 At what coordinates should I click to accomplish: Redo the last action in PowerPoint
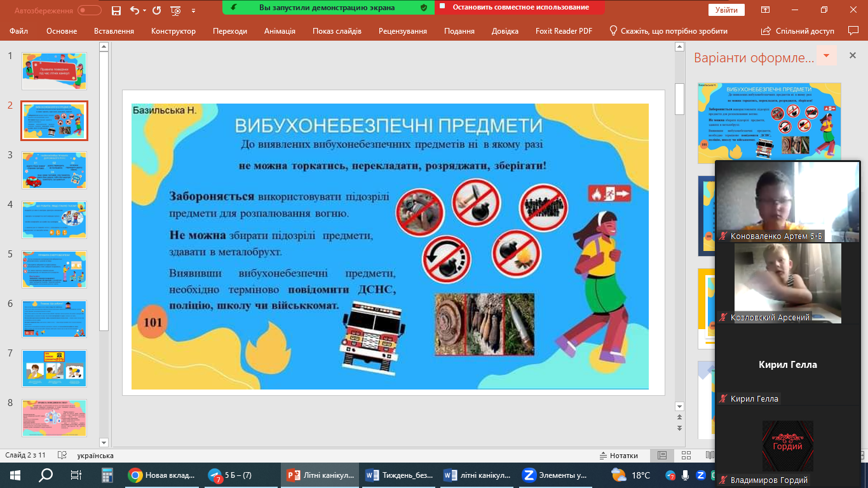156,10
